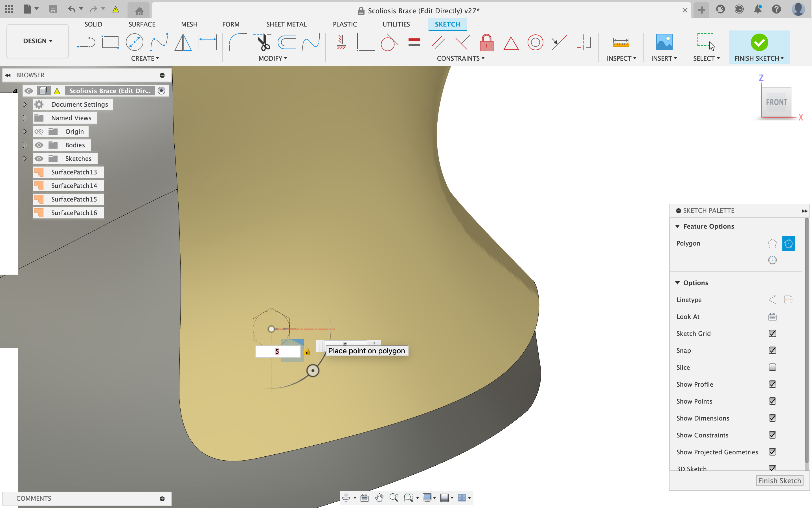Screen dimensions: 812x508
Task: Select the Trim scissors tool
Action: 263,43
